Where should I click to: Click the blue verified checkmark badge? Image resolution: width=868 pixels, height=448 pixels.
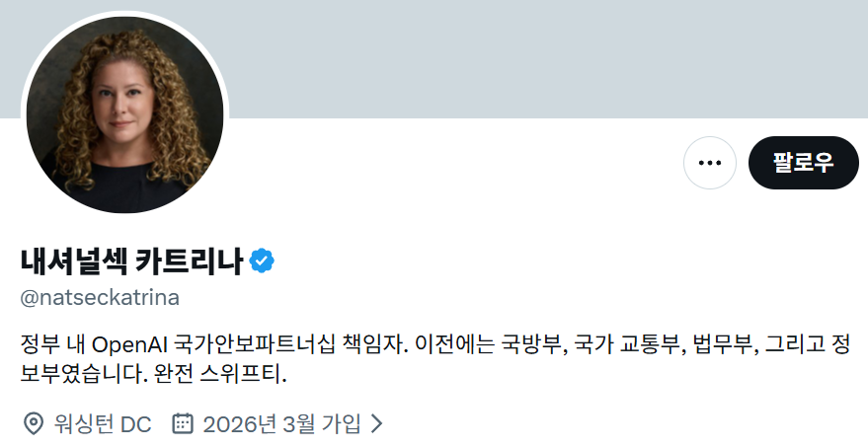point(262,261)
